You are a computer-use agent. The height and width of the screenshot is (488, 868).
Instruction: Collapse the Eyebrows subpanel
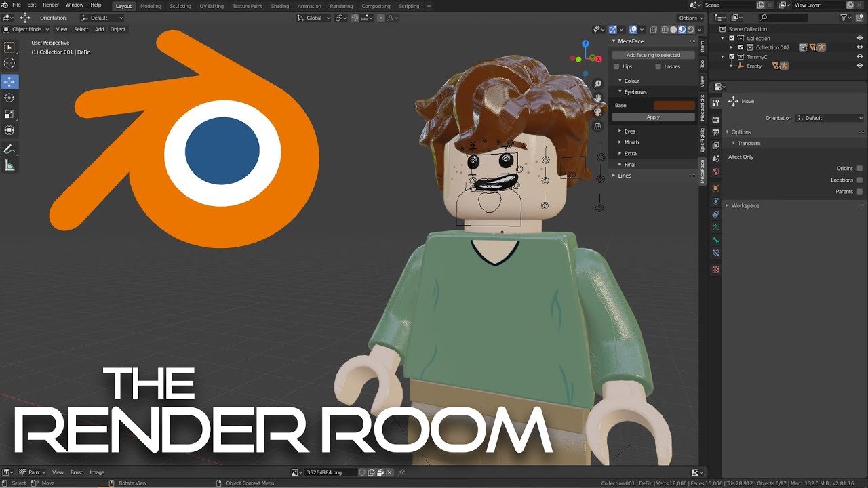click(635, 91)
